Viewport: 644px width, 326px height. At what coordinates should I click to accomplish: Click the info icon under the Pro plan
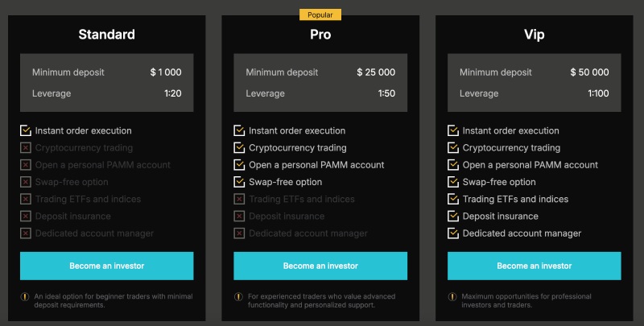(x=238, y=296)
